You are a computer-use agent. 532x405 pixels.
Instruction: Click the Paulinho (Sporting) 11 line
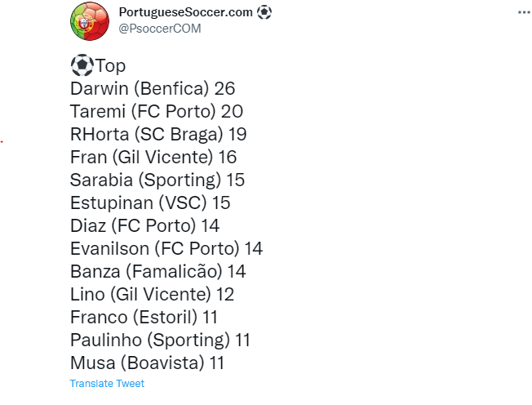[x=160, y=340]
